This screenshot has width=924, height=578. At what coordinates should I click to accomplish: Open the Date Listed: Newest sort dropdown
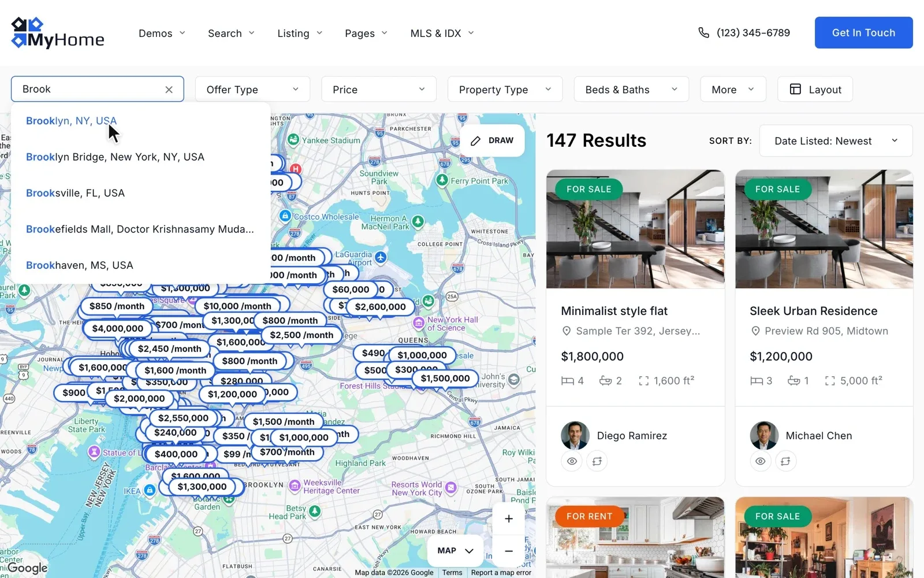pos(836,140)
